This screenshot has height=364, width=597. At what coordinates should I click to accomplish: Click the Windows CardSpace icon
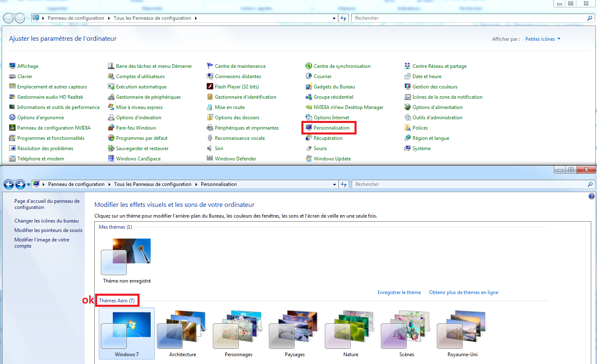tap(111, 158)
